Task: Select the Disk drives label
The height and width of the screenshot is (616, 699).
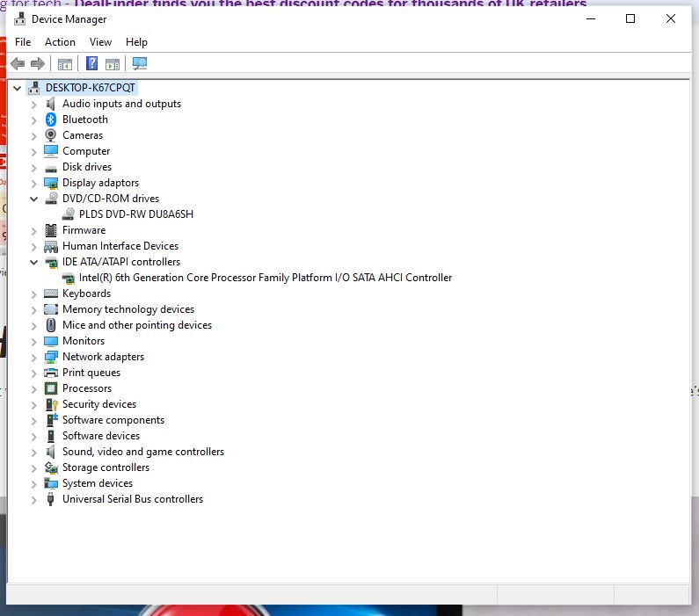Action: tap(87, 167)
